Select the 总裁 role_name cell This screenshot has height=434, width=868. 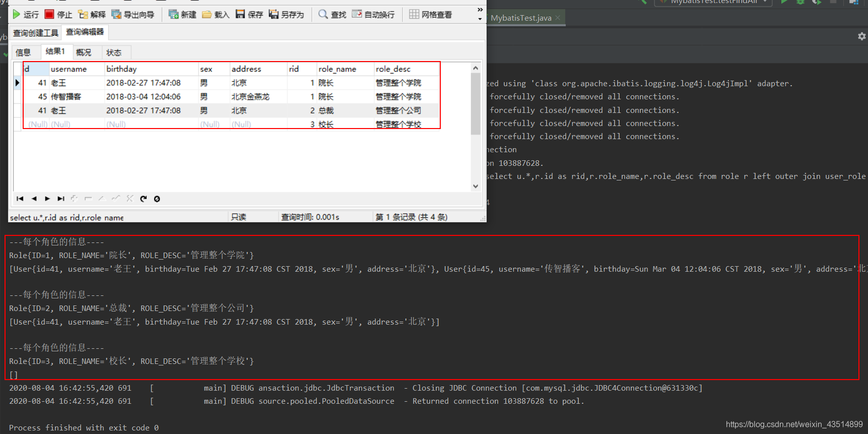346,110
